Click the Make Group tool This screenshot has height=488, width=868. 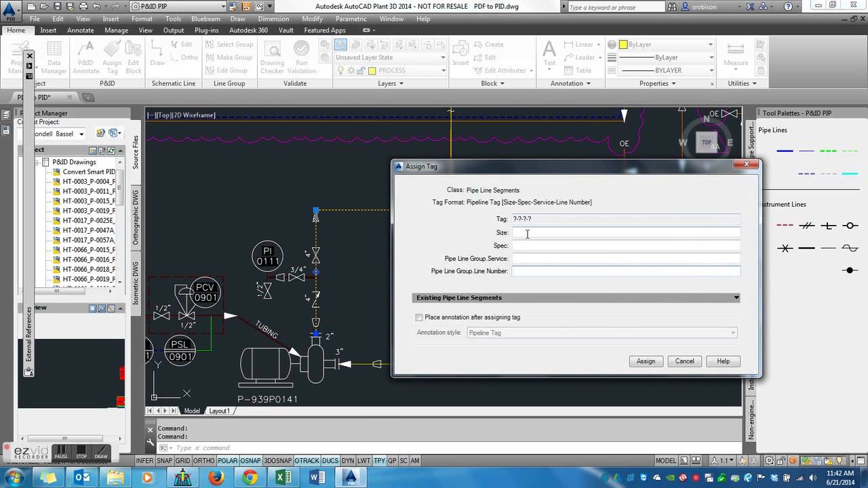tap(229, 58)
